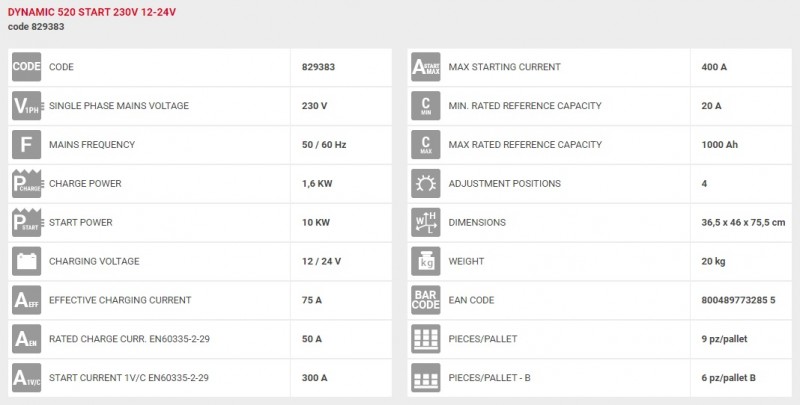Click the start power icon
Screen dimensions: 800x405
(x=26, y=223)
